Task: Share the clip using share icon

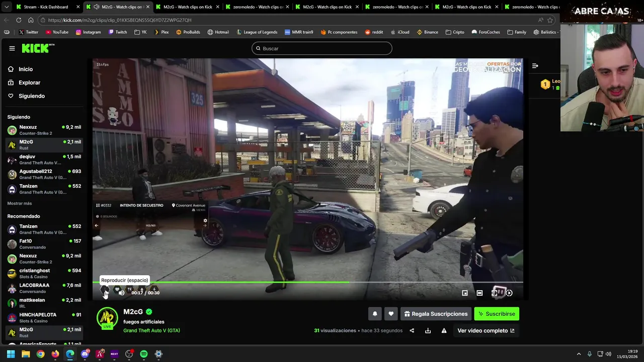Action: 412,330
